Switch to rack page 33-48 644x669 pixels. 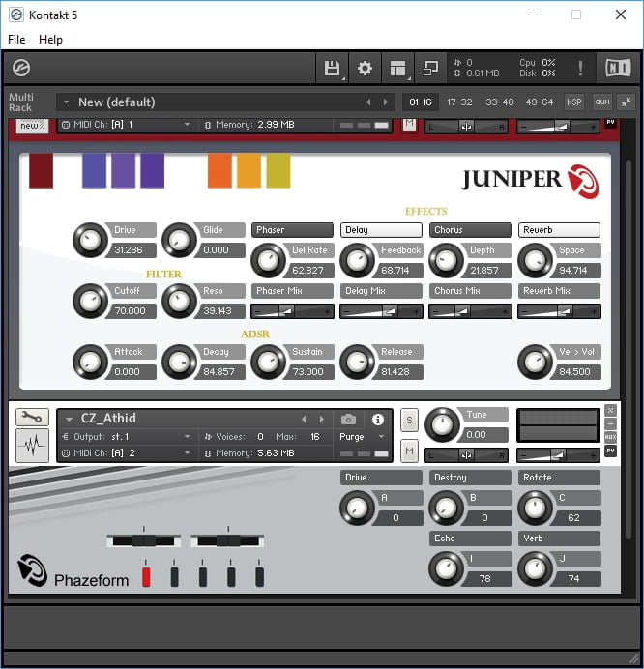coord(499,102)
